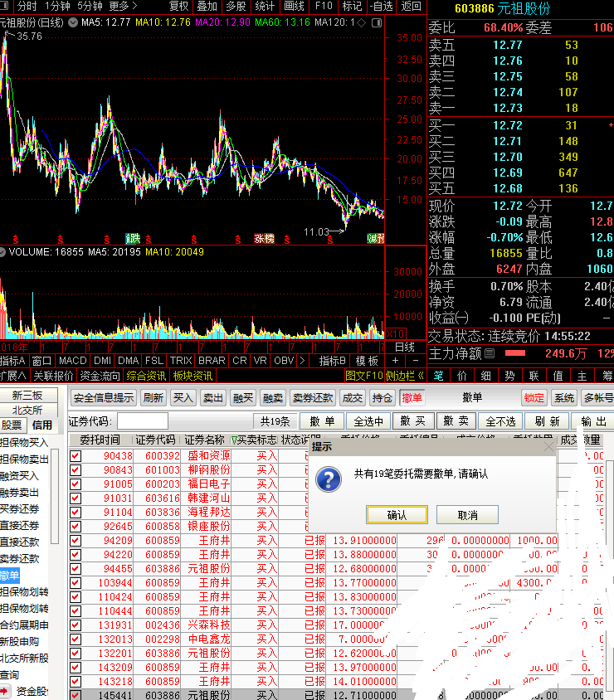Screen dimensions: 614x700
Task: Open the 资金流向 tab
Action: 100,376
